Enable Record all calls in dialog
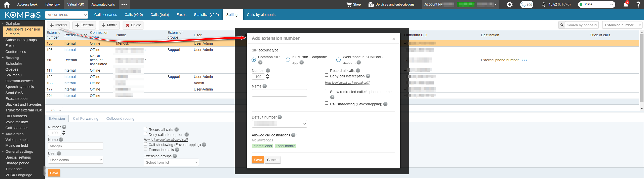Image resolution: width=644 pixels, height=179 pixels. (x=327, y=70)
